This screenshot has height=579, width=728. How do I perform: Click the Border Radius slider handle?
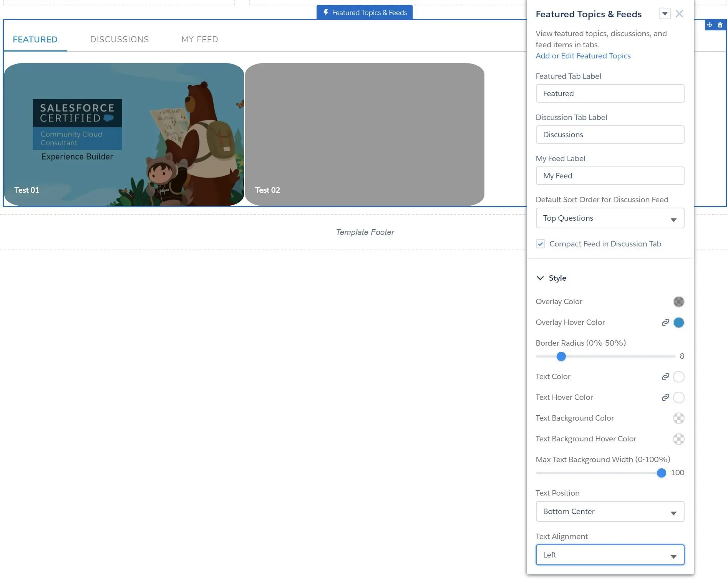point(561,356)
